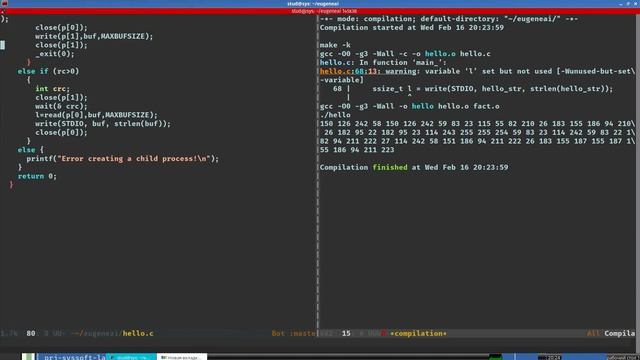
Task: Click the green system monitor applet in taskbar
Action: pyautogui.click(x=496, y=357)
